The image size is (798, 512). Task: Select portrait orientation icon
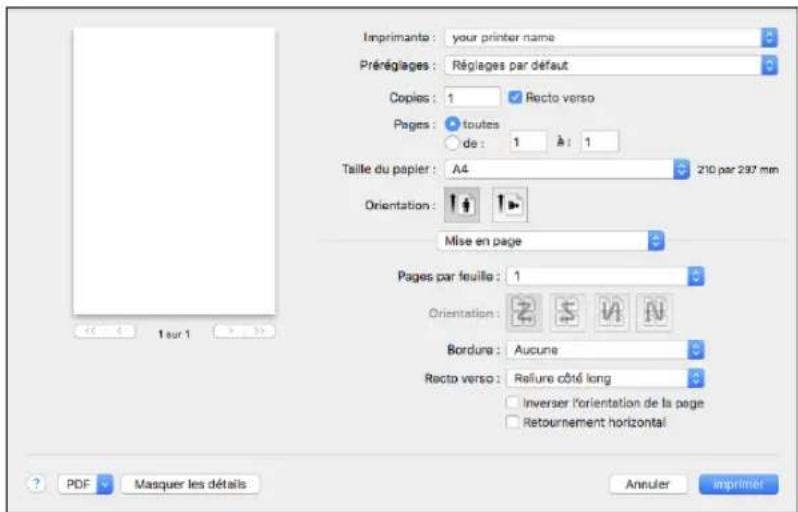462,205
